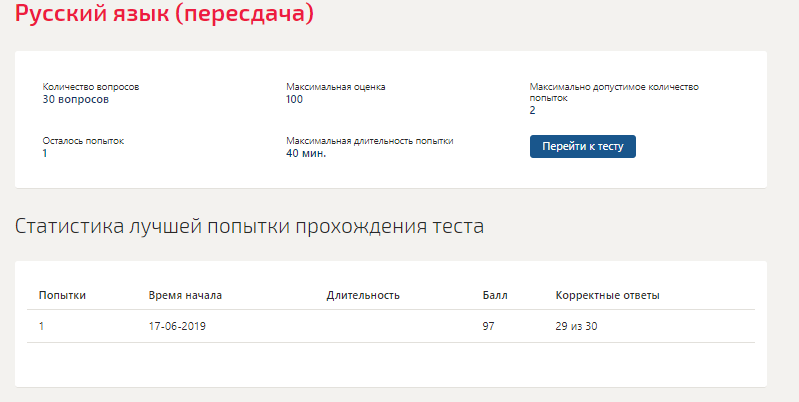The image size is (799, 402).
Task: Click the Попытки column header
Action: tap(62, 296)
